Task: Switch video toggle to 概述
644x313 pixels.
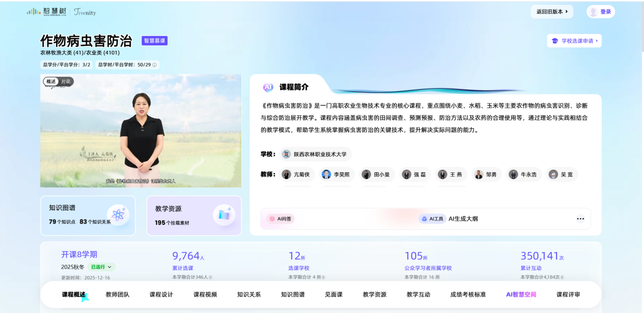Action: pos(51,81)
